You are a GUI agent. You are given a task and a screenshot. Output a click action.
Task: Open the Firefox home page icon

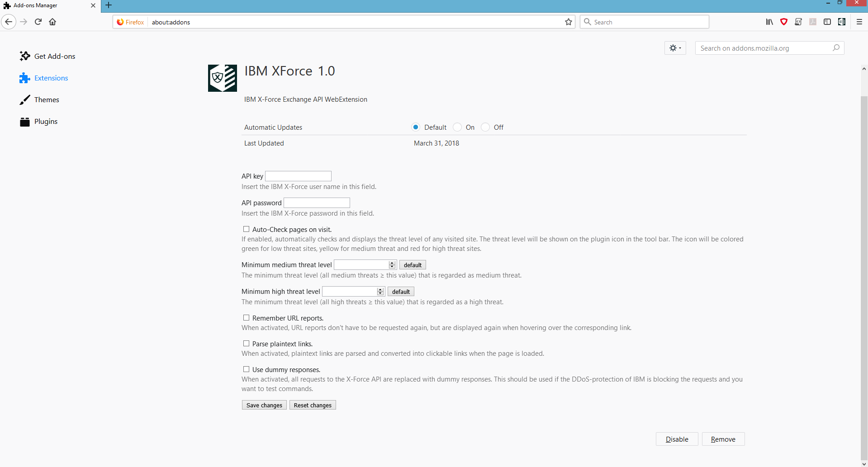click(x=52, y=22)
